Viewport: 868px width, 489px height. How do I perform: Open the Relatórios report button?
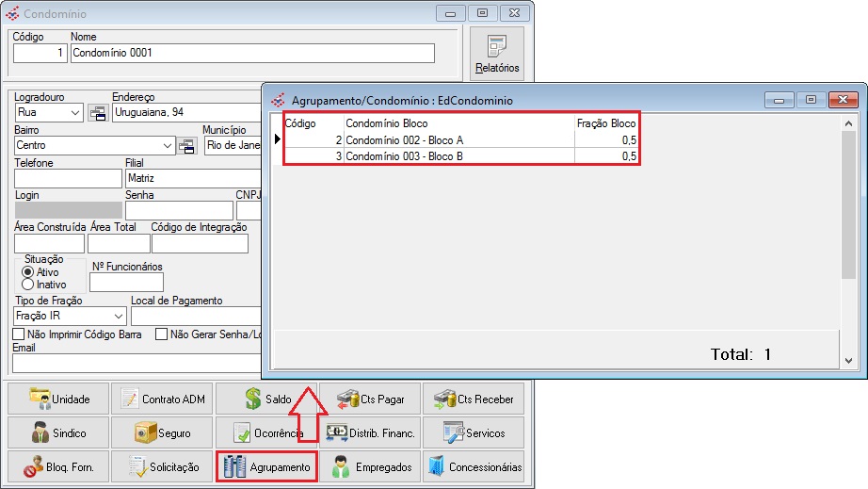coord(496,54)
